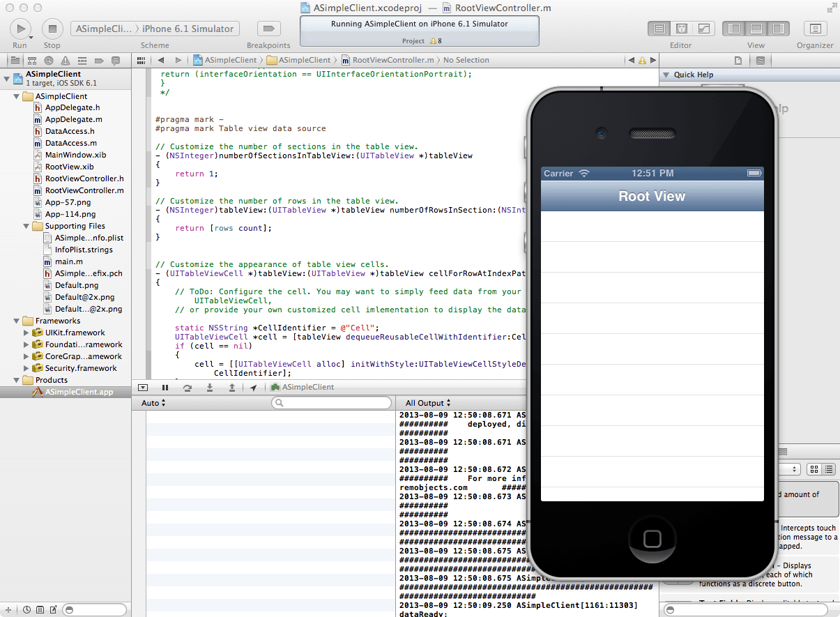Click the jump bar warning indicator
This screenshot has width=840, height=617.
pyautogui.click(x=642, y=61)
